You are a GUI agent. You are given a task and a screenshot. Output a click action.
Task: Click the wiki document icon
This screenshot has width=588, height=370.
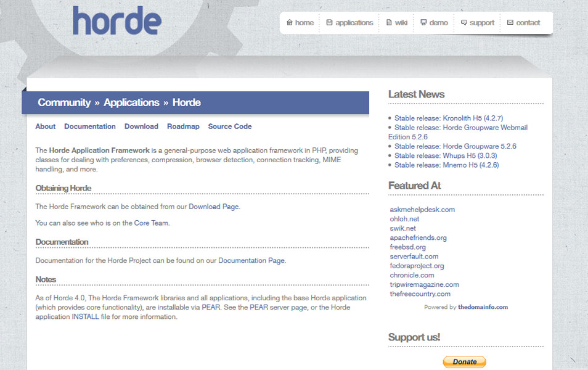pos(389,23)
